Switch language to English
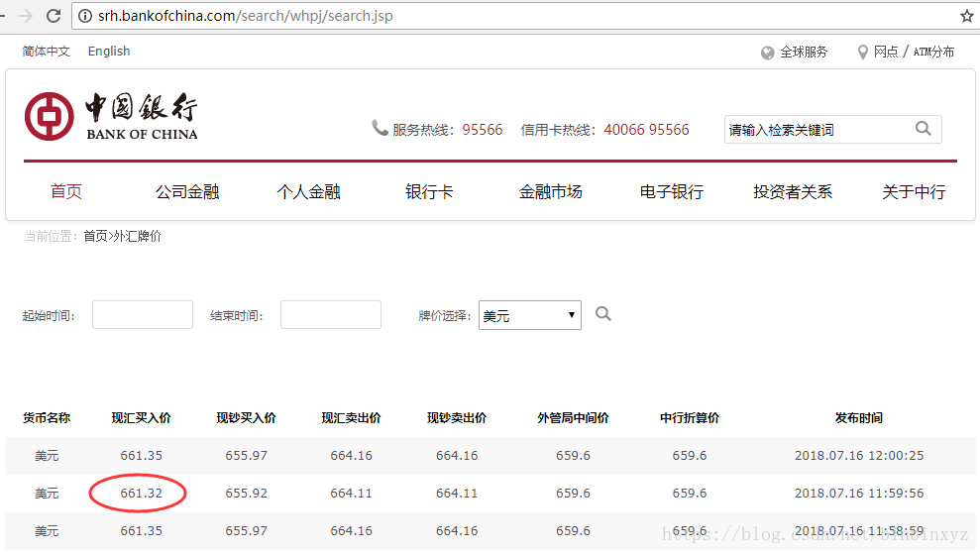The width and height of the screenshot is (980, 554). [x=109, y=52]
